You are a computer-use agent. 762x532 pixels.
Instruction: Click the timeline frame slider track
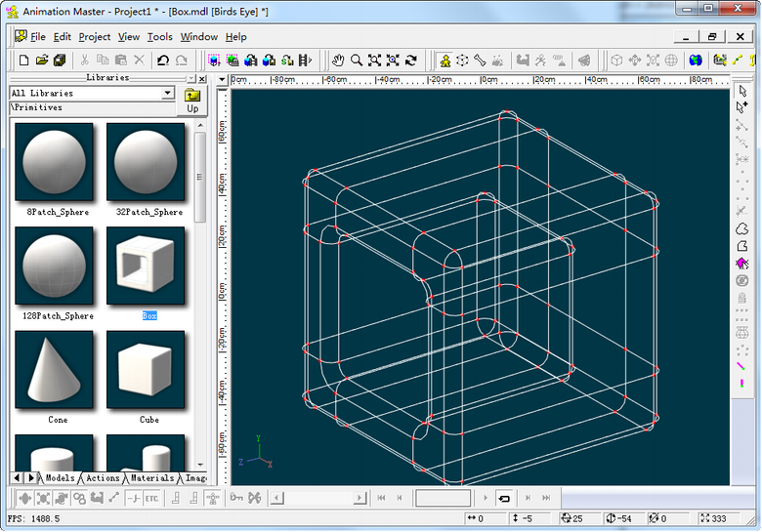[x=318, y=498]
